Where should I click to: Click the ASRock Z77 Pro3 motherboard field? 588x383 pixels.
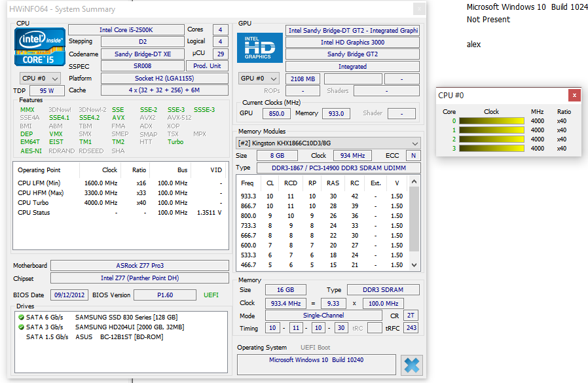pyautogui.click(x=139, y=266)
